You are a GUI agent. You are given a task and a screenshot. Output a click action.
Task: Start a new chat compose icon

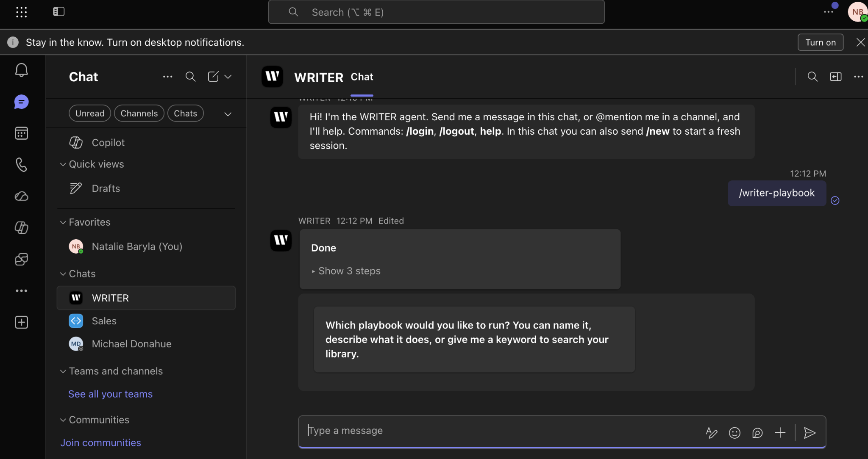click(213, 77)
